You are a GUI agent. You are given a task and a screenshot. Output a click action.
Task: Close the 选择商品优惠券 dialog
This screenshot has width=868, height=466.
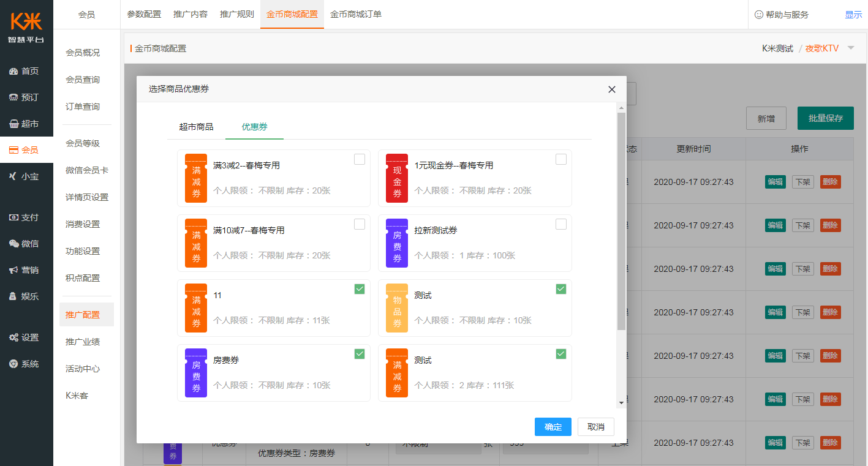pyautogui.click(x=611, y=89)
